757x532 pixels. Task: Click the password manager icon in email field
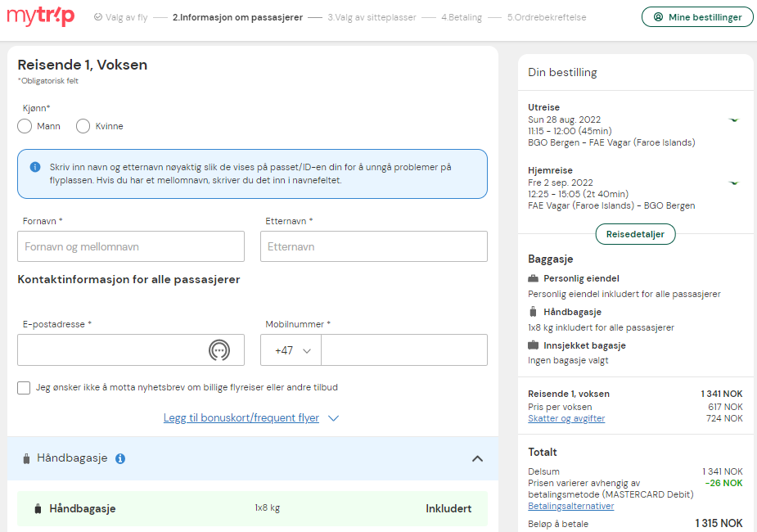[219, 350]
